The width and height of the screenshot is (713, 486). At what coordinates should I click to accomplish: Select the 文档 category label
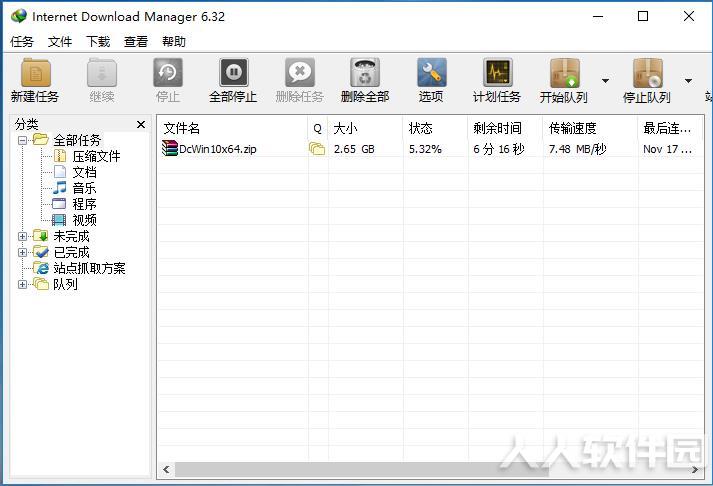(85, 172)
